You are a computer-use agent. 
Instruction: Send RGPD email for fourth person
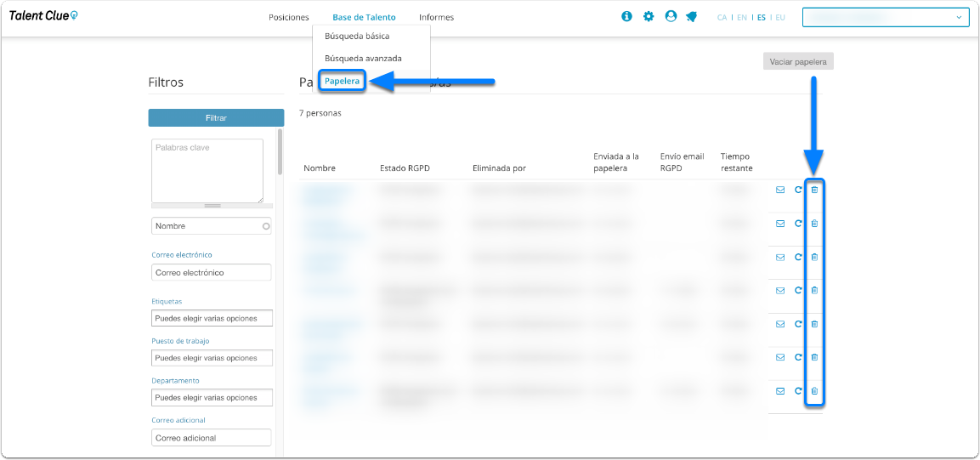pos(780,291)
